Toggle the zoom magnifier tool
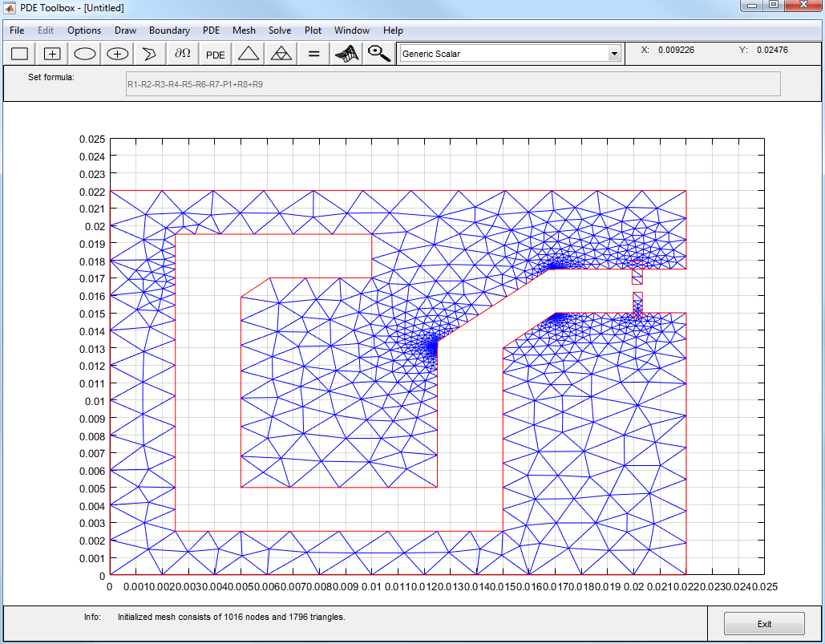Image resolution: width=825 pixels, height=644 pixels. [378, 54]
